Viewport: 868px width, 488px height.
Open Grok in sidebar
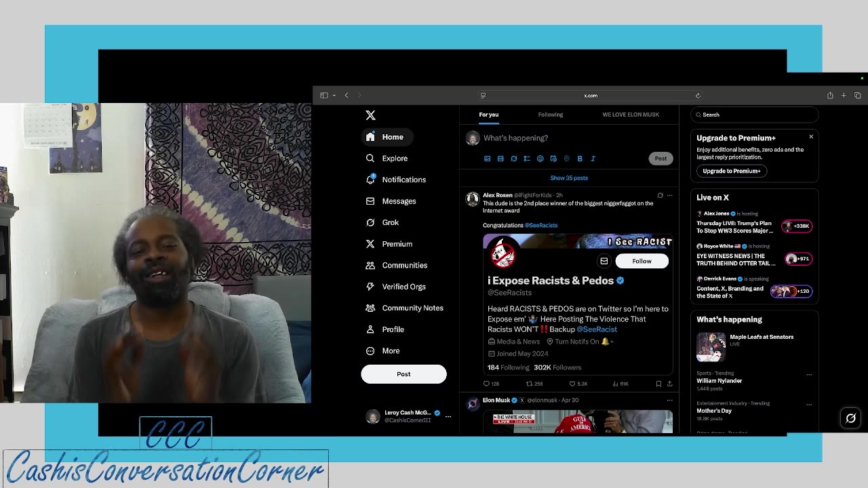383,222
